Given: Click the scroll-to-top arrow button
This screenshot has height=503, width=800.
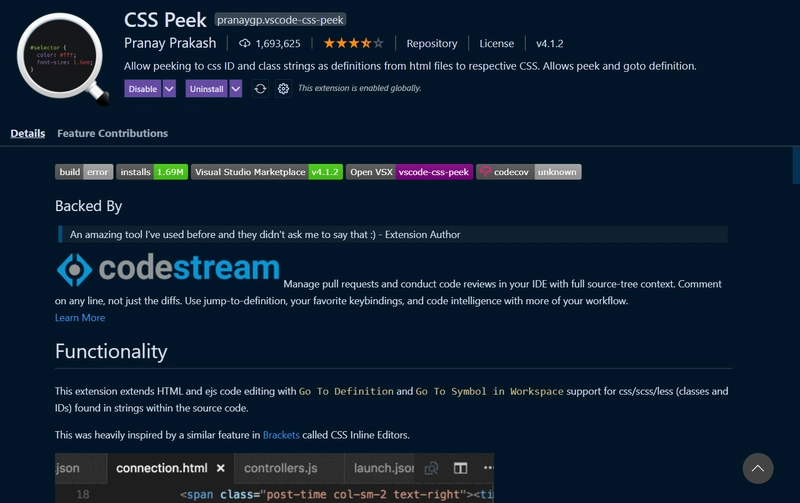Looking at the screenshot, I should pyautogui.click(x=758, y=468).
